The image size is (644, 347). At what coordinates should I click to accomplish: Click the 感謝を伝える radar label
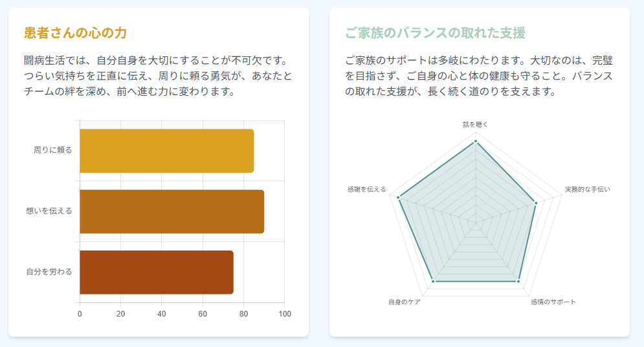pyautogui.click(x=366, y=189)
